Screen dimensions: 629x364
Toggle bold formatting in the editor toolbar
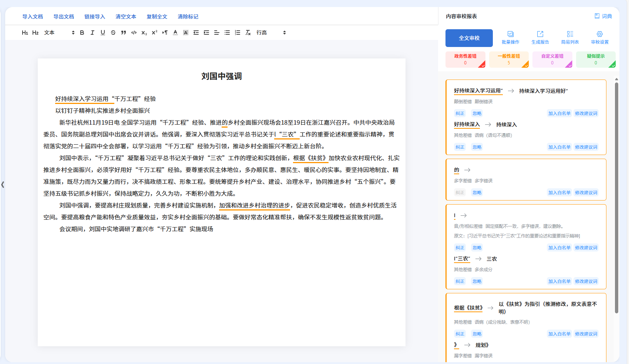(x=82, y=33)
